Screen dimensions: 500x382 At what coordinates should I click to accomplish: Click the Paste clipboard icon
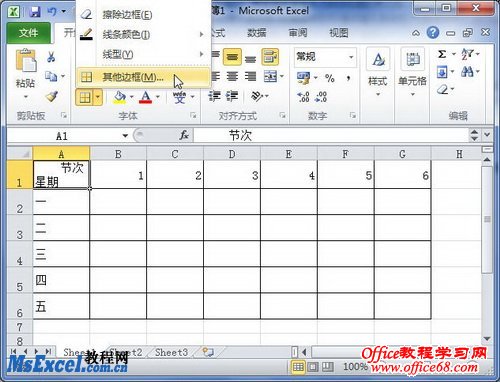click(x=26, y=61)
